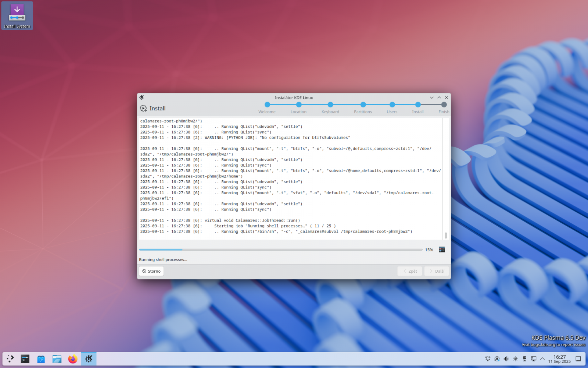
Task: Select the Keyboard step in the progress bar
Action: [x=330, y=108]
